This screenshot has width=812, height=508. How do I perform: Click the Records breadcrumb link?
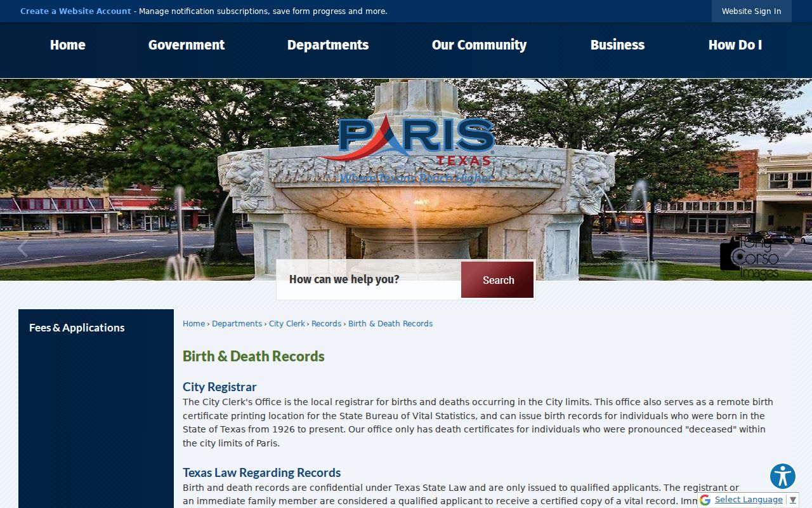click(x=326, y=324)
